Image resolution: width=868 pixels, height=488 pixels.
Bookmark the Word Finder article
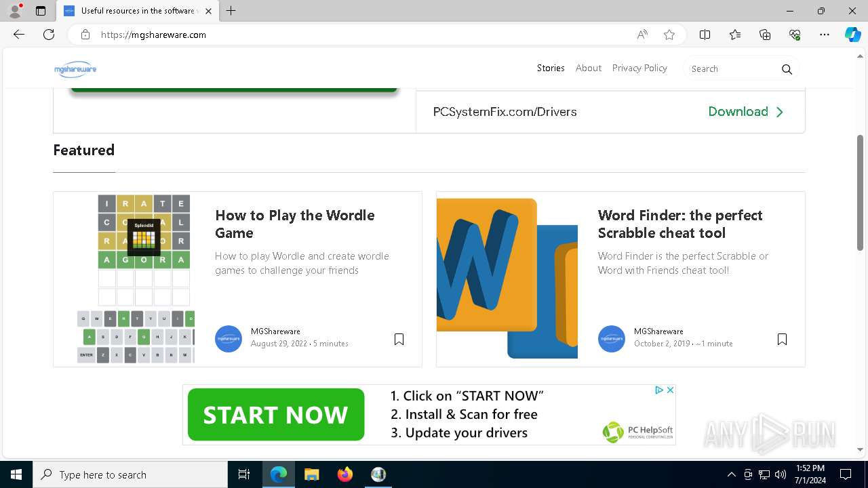[782, 340]
